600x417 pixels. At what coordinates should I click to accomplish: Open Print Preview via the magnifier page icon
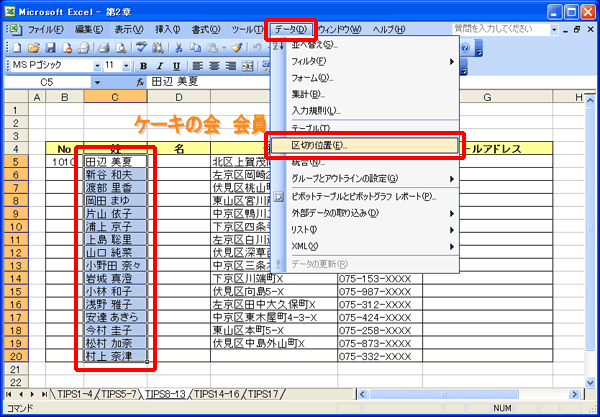point(121,48)
